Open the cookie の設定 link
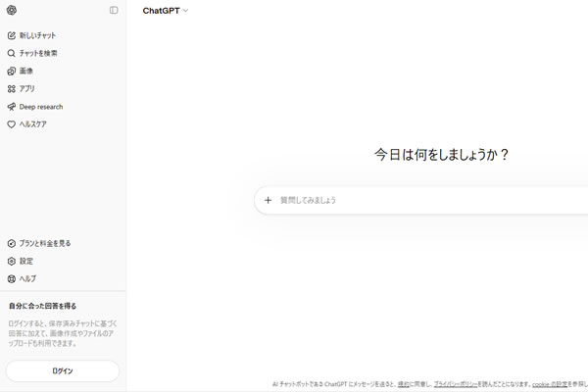Viewport: 588px width, 392px height. click(550, 384)
